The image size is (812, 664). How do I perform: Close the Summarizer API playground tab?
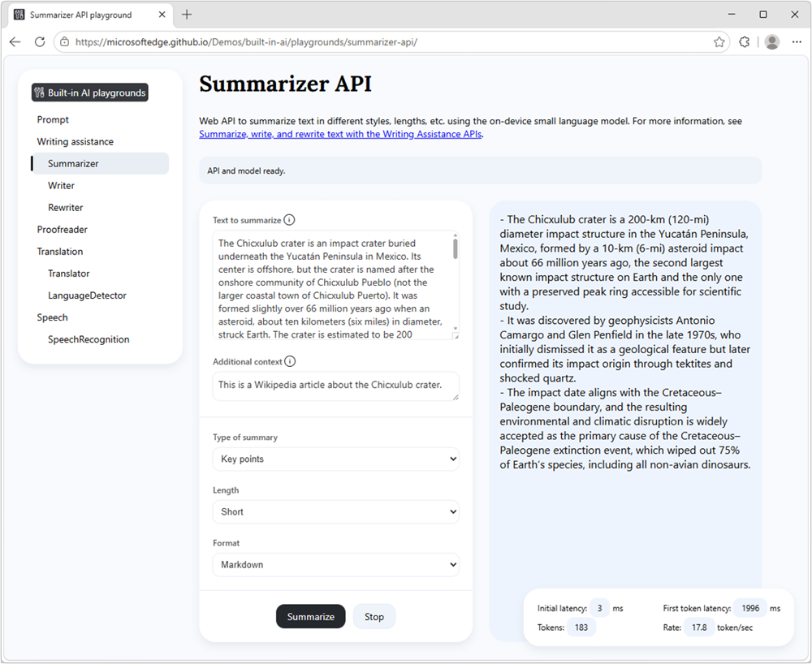(162, 15)
